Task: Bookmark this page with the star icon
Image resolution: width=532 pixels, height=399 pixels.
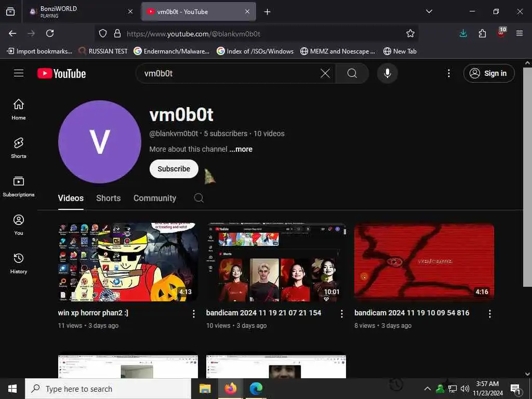Action: click(x=410, y=33)
